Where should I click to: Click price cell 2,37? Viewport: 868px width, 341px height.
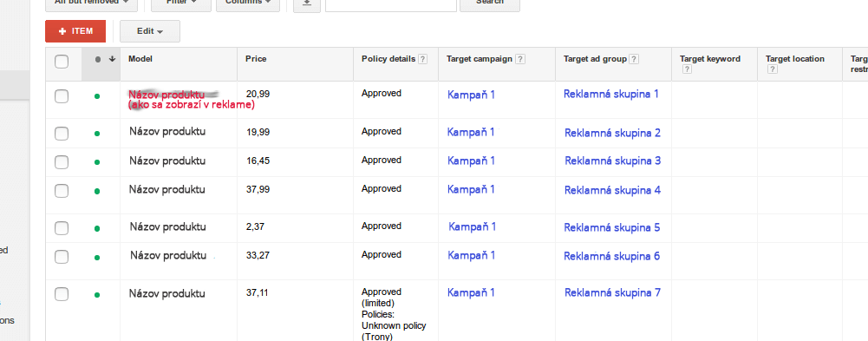(256, 226)
